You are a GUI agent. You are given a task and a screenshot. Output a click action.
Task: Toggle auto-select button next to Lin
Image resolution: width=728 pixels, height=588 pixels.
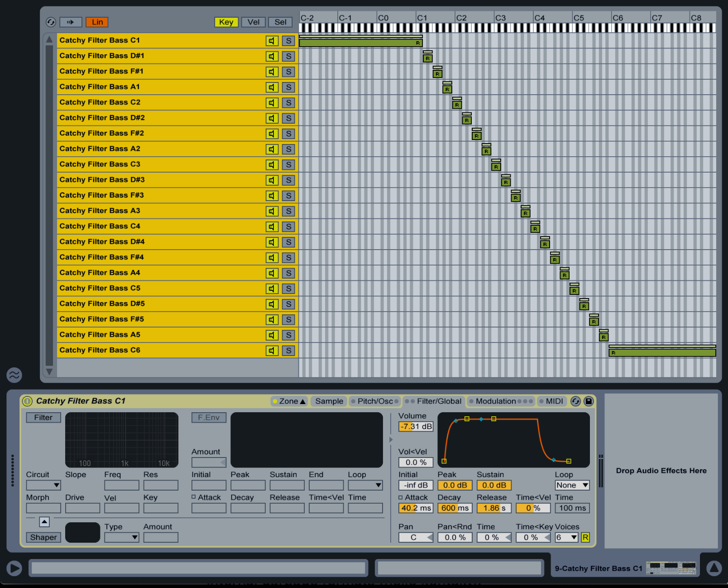click(71, 22)
